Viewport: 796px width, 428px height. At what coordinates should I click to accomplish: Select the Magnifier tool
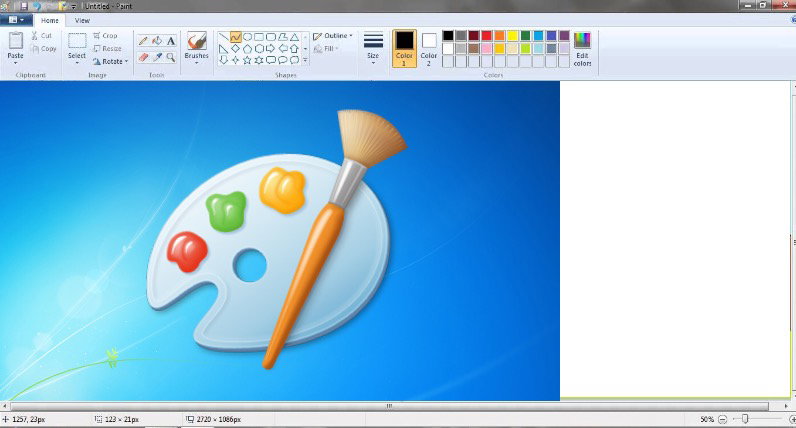(x=171, y=57)
